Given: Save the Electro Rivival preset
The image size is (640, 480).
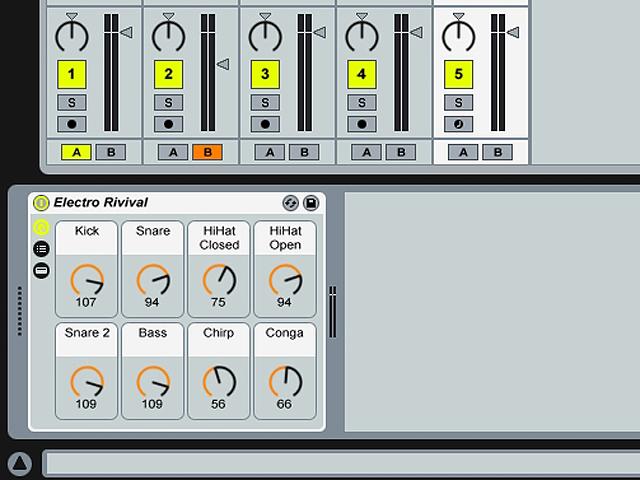Looking at the screenshot, I should point(311,203).
